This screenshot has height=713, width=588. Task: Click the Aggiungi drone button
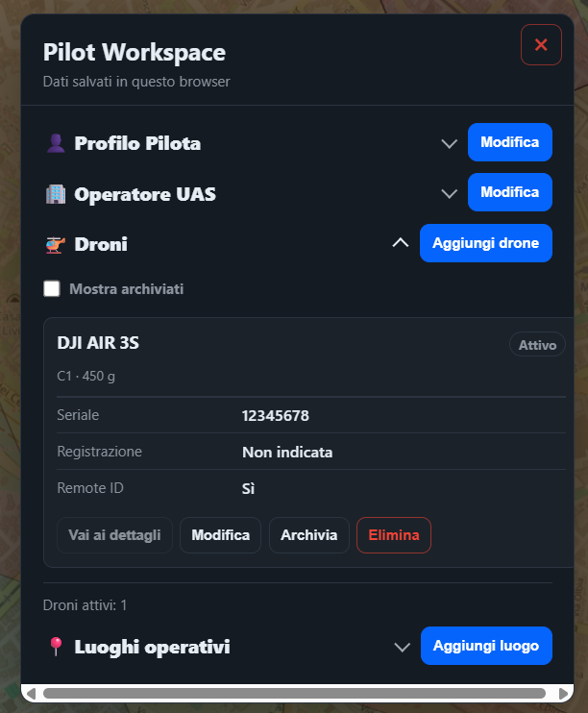click(486, 243)
